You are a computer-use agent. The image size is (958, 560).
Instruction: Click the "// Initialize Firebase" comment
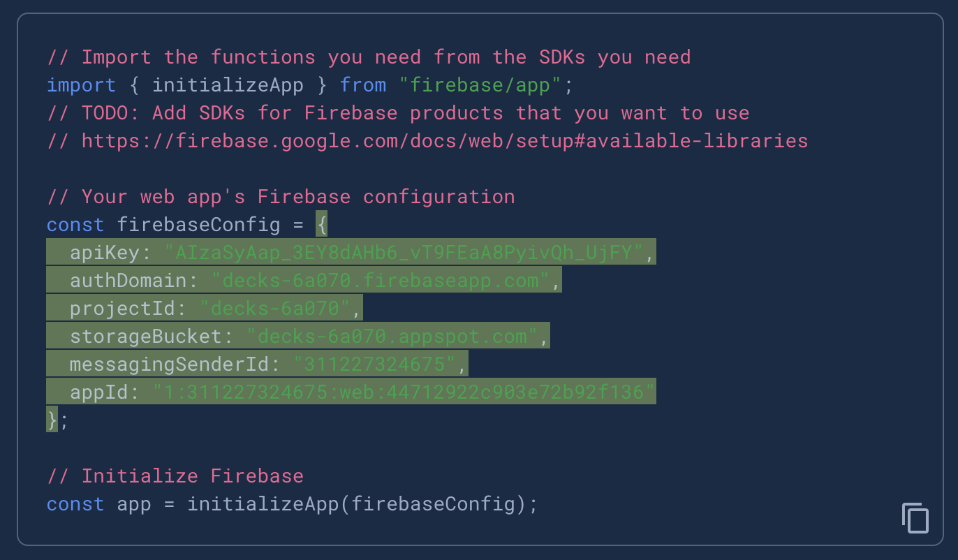pyautogui.click(x=175, y=476)
